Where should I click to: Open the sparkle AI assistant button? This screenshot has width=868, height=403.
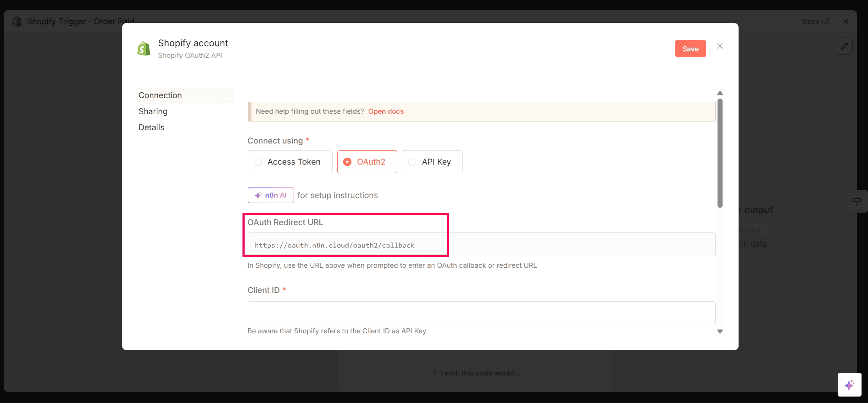(849, 384)
